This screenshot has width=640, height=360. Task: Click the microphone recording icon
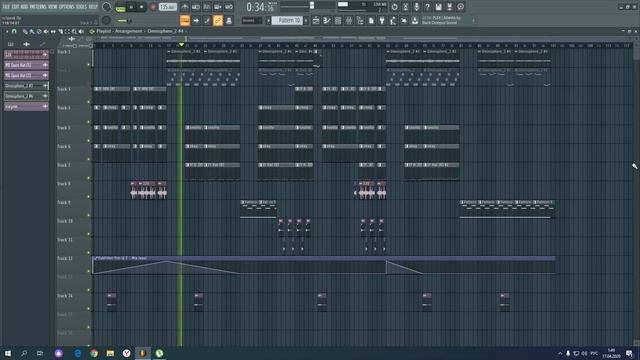[x=416, y=7]
